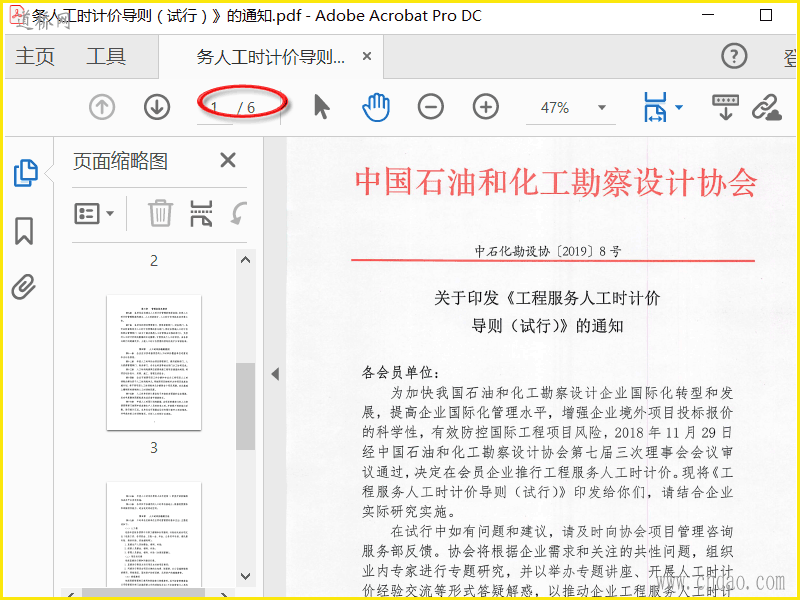Click document number 中石化勘设协〔2019〕8号
Viewport: 800px width, 600px height.
point(548,251)
